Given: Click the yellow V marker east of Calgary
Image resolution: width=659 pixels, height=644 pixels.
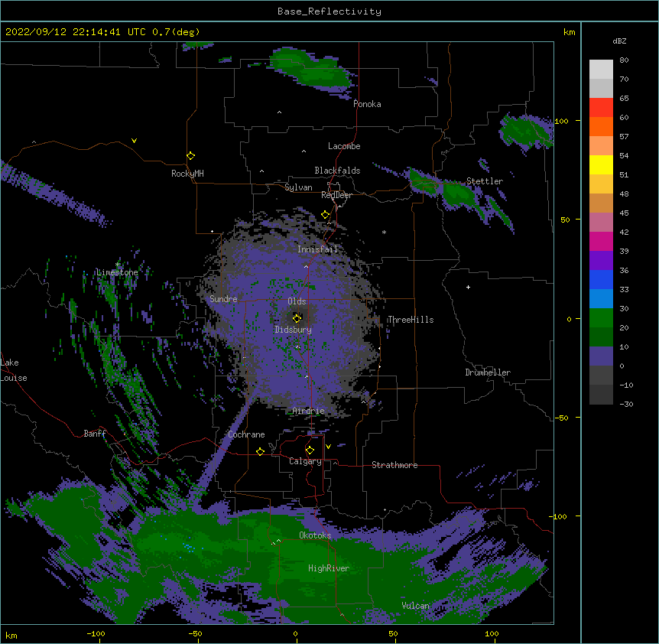Looking at the screenshot, I should pos(328,447).
